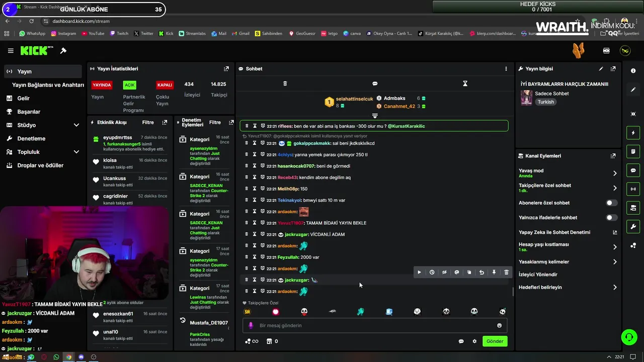Open Yayın Bağlantısı ve Anahtarı page
Image resolution: width=644 pixels, height=362 pixels.
pos(48,85)
